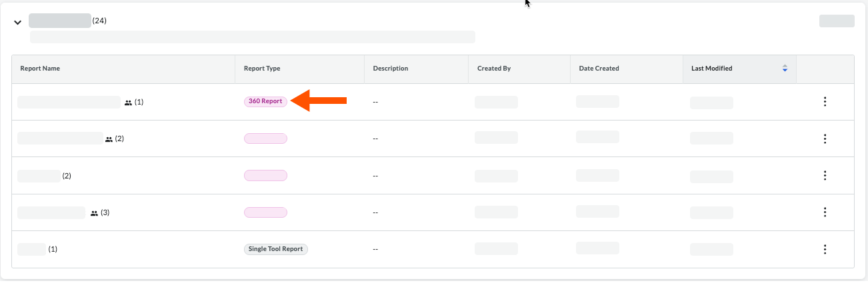The image size is (868, 291).
Task: Open the three-dot menu in third report row
Action: click(x=825, y=175)
